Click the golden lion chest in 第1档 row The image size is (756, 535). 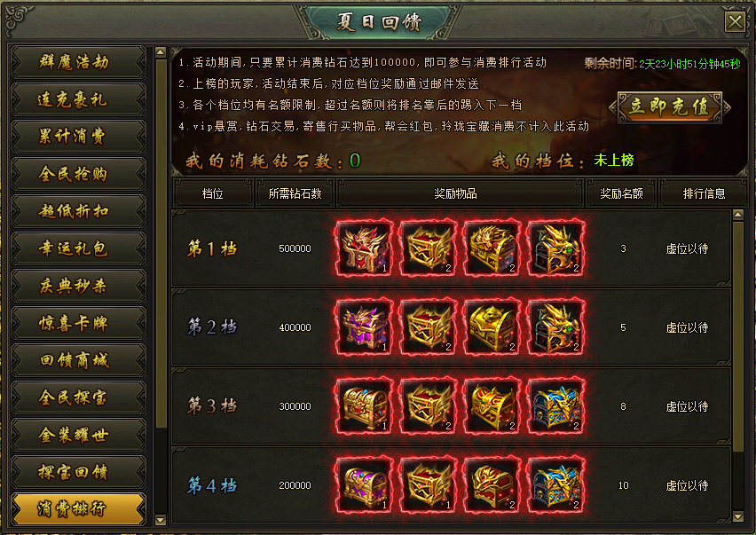(492, 248)
